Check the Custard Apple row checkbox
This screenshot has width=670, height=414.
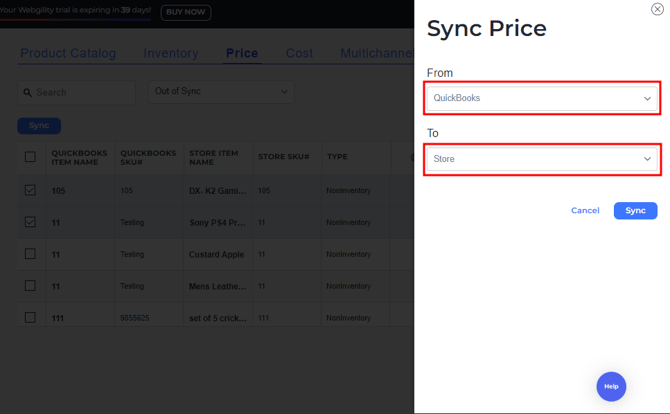coord(30,254)
